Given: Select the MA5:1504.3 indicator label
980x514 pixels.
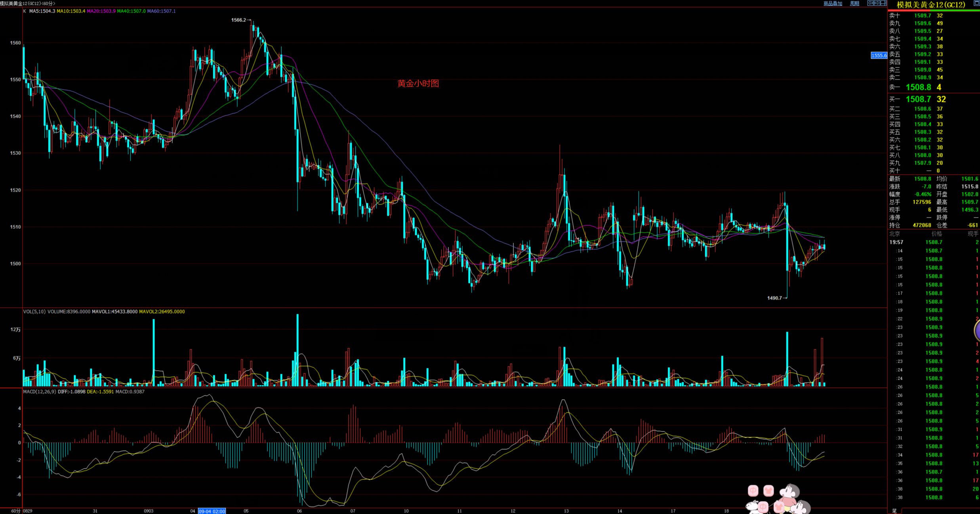Looking at the screenshot, I should (x=42, y=11).
